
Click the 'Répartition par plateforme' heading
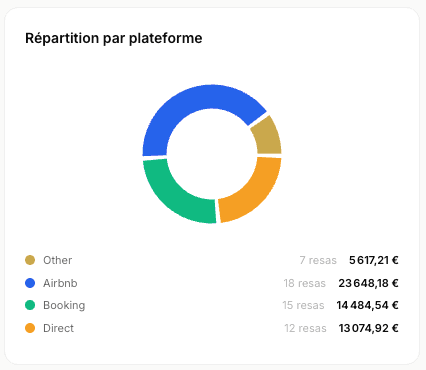[x=114, y=38]
